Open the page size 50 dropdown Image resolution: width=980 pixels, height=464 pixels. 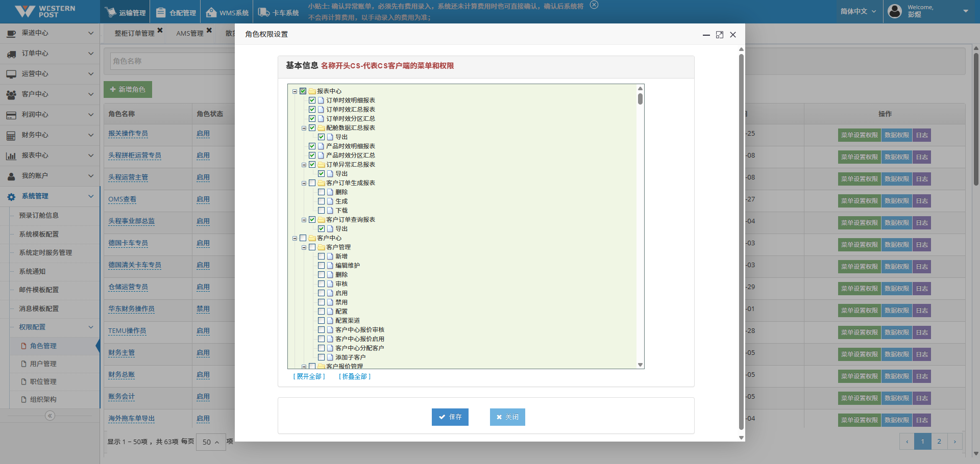coord(211,442)
